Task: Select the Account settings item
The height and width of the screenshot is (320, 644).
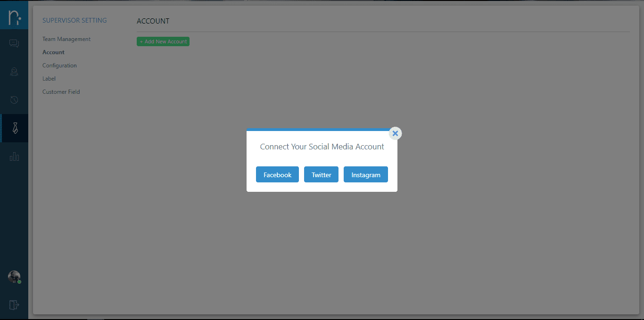Action: [x=53, y=52]
